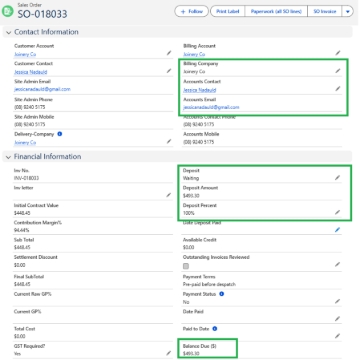360x360 pixels.
Task: Select the Payment Status value No
Action: point(186,302)
